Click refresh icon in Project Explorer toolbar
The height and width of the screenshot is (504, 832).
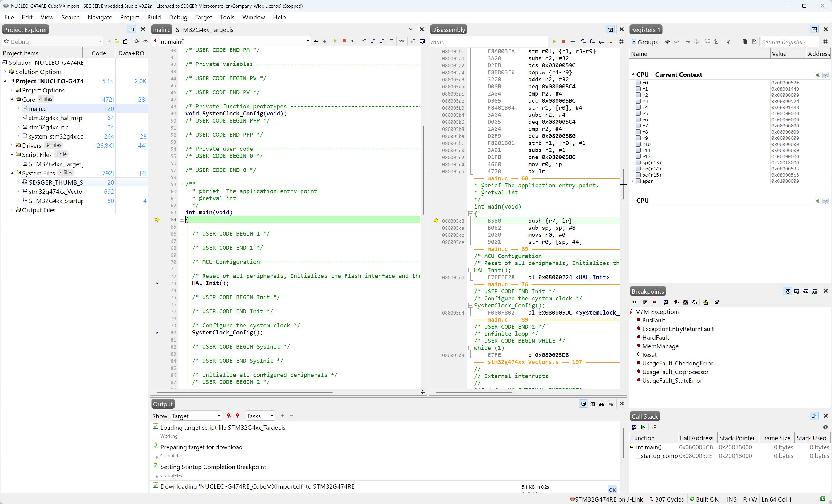tap(136, 41)
